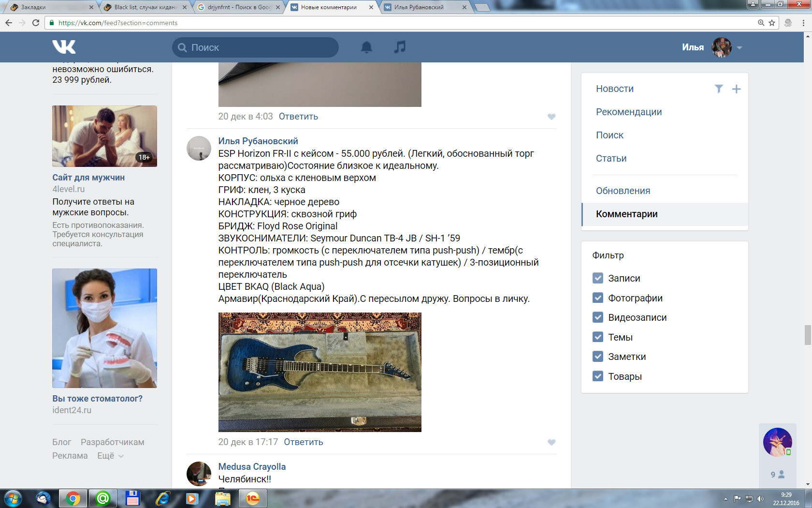
Task: Switch to the Илья Рубановский browser tab
Action: 424,7
